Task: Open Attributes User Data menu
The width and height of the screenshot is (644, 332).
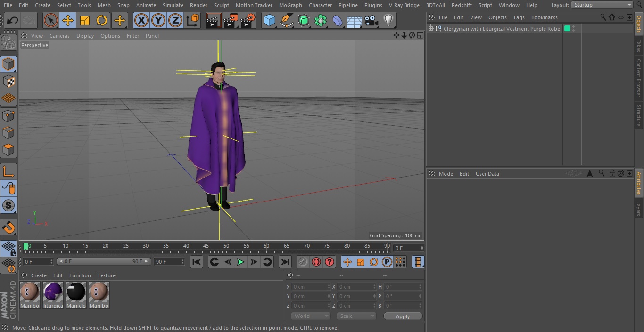Action: click(x=487, y=174)
